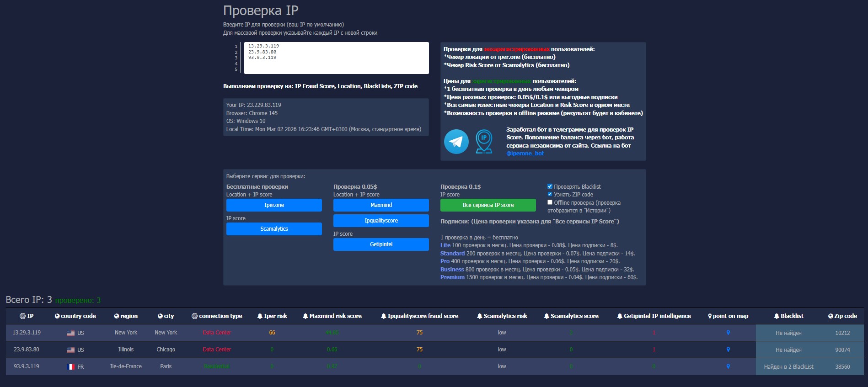Enable the Offline проверка checkbox
The width and height of the screenshot is (868, 387).
pyautogui.click(x=550, y=202)
